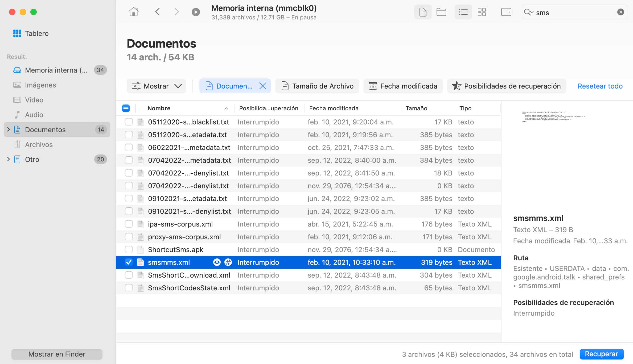Click the Documentos sidebar document icon
The height and width of the screenshot is (364, 633).
17,129
